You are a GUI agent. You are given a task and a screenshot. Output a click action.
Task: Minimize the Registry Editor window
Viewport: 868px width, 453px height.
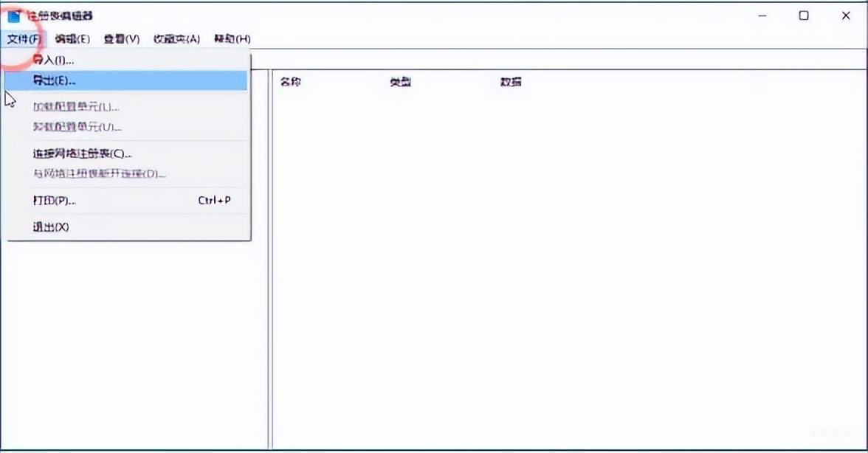762,15
